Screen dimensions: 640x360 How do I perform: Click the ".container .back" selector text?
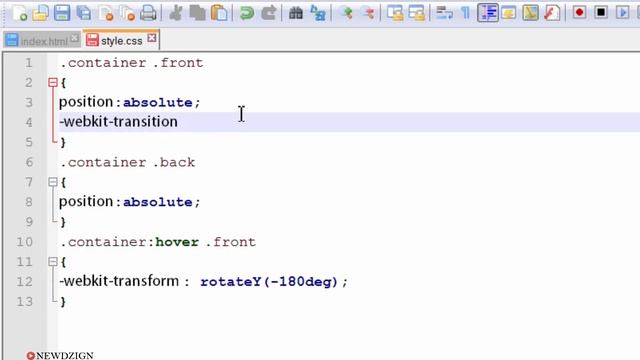(128, 162)
